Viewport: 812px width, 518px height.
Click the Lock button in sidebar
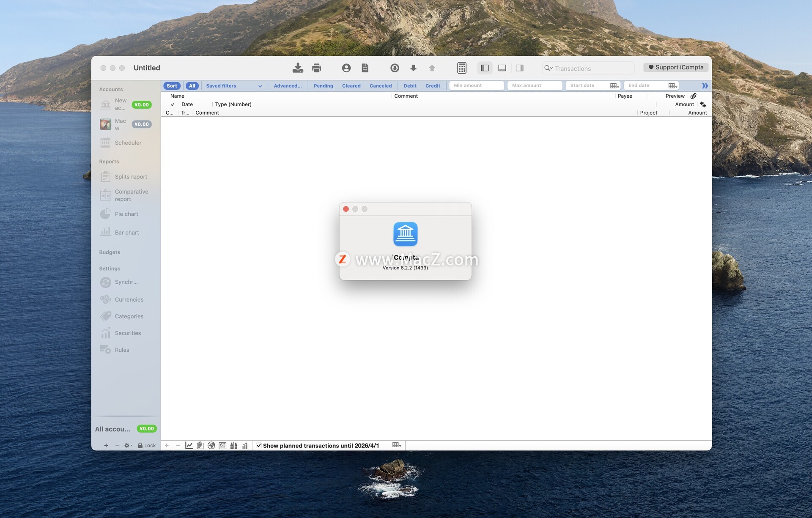click(146, 445)
